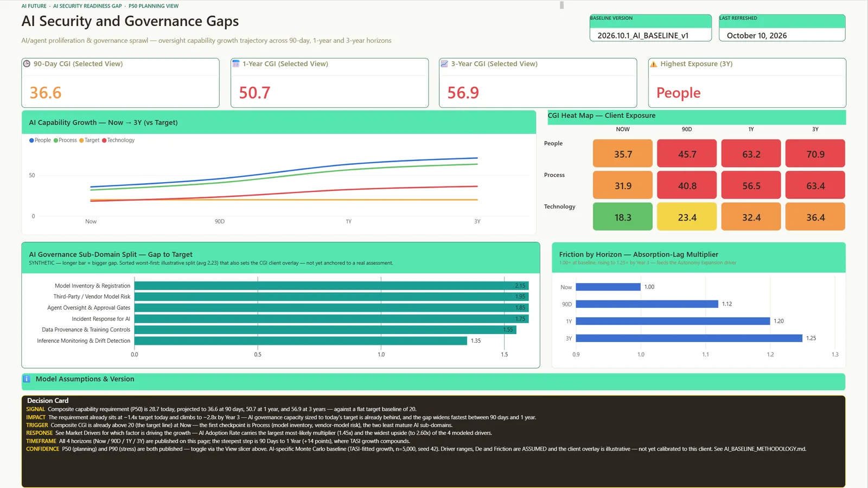
Task: Select the Technology 1Y cell 32.4
Action: point(751,217)
